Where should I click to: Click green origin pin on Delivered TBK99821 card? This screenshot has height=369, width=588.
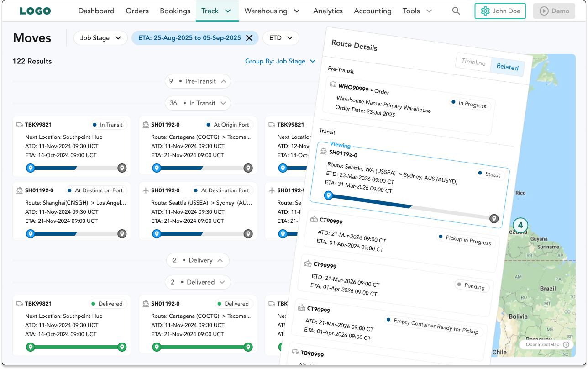(x=31, y=347)
